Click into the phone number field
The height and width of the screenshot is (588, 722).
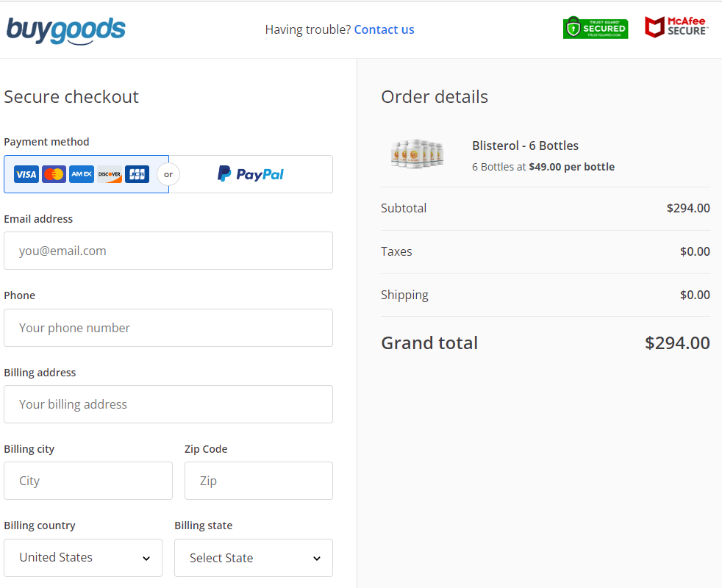[x=168, y=328]
